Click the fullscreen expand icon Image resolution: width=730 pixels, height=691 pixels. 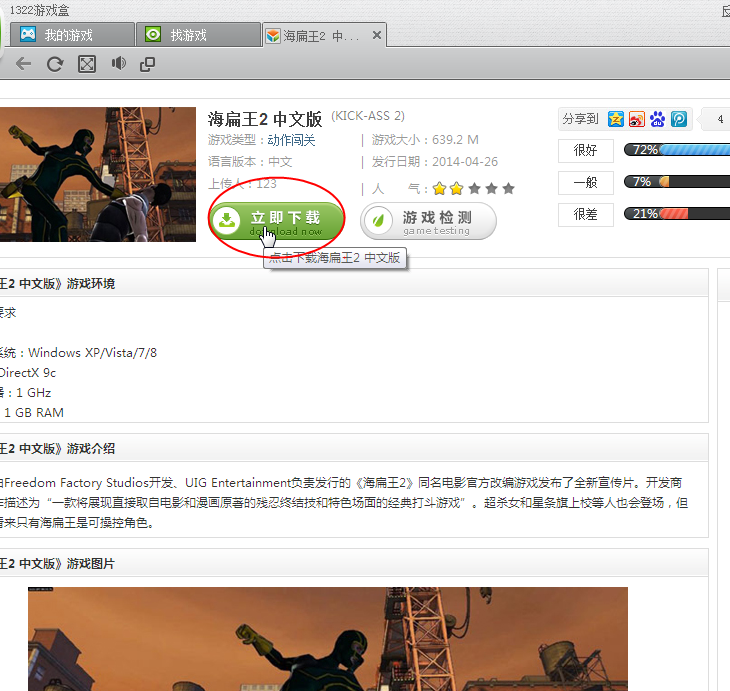[87, 64]
